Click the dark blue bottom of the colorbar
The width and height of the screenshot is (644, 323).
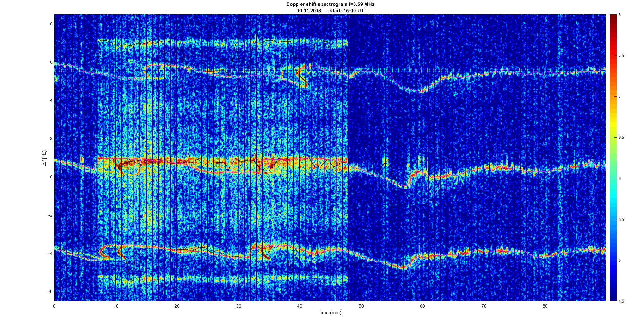tap(613, 297)
